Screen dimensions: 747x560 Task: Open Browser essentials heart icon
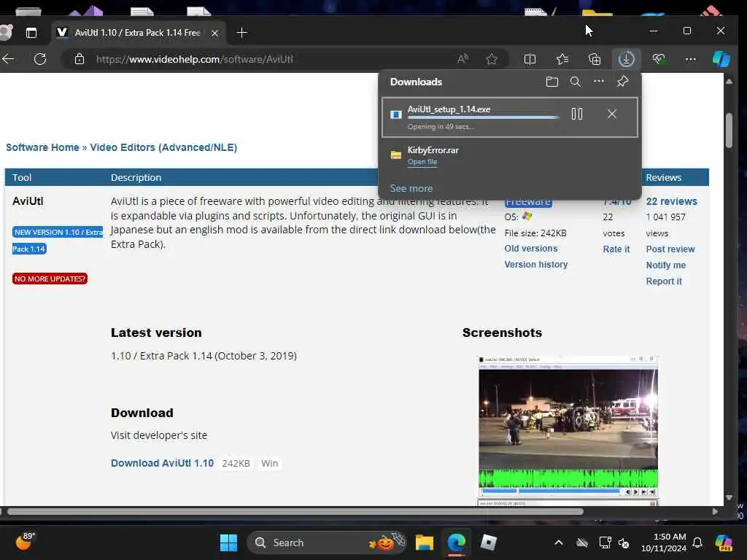coord(659,59)
